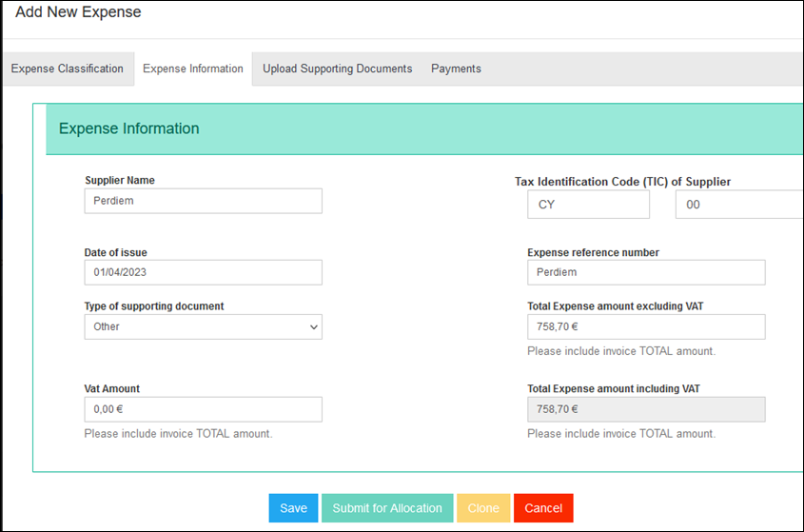Click the Submit for Allocation button
Screen dimensions: 804x532
tap(387, 508)
